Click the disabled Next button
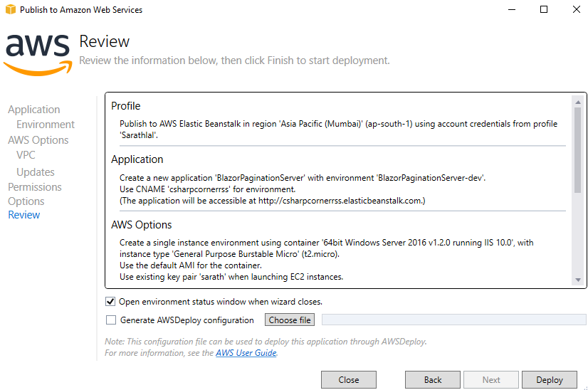This screenshot has height=390, width=588. coord(491,380)
